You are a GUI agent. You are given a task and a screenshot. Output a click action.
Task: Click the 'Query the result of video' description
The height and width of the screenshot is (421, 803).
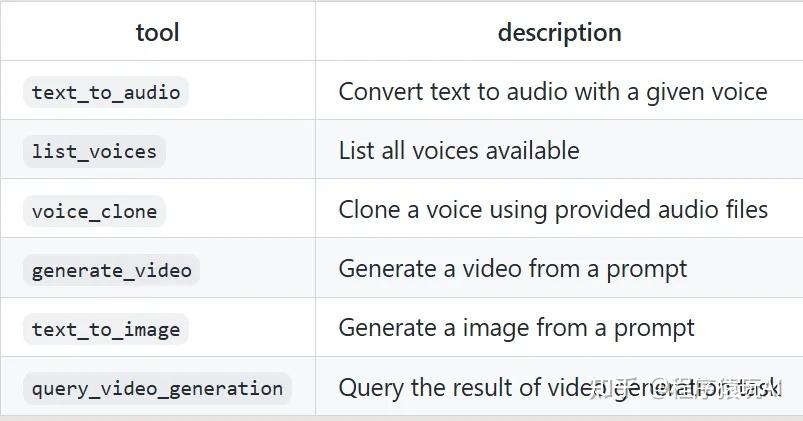point(460,388)
